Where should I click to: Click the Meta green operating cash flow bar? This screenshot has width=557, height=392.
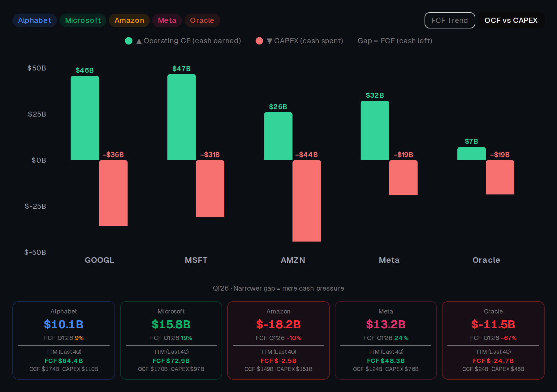(x=375, y=130)
